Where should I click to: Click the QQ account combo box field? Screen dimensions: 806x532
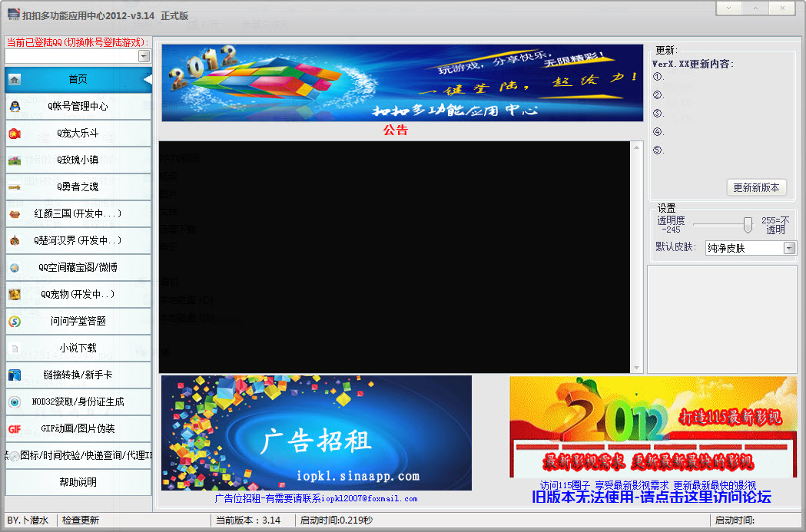[78, 56]
